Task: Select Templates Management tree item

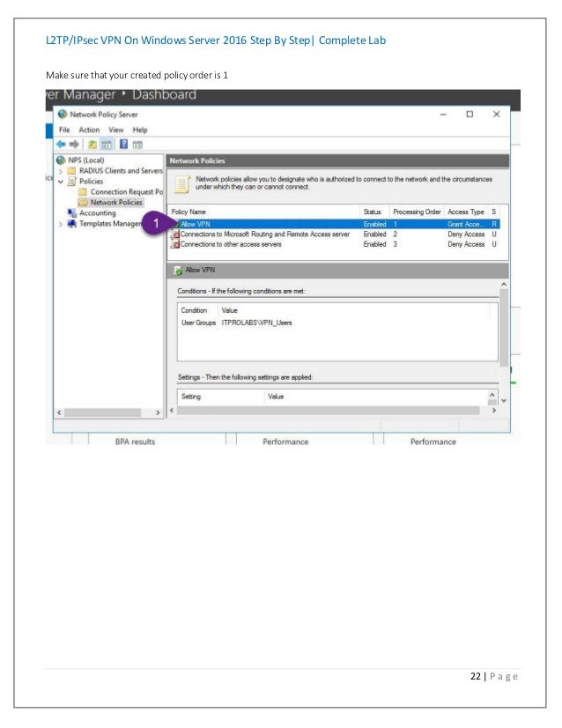Action: click(x=110, y=224)
